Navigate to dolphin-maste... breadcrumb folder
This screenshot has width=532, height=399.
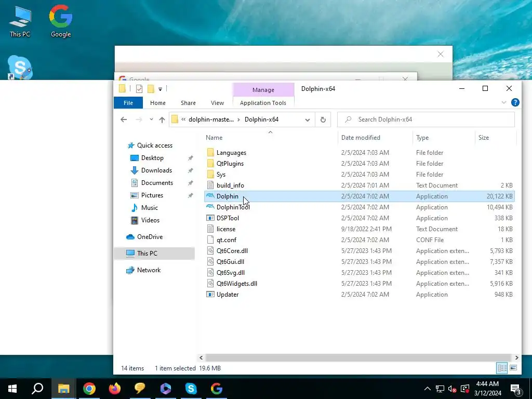point(211,119)
